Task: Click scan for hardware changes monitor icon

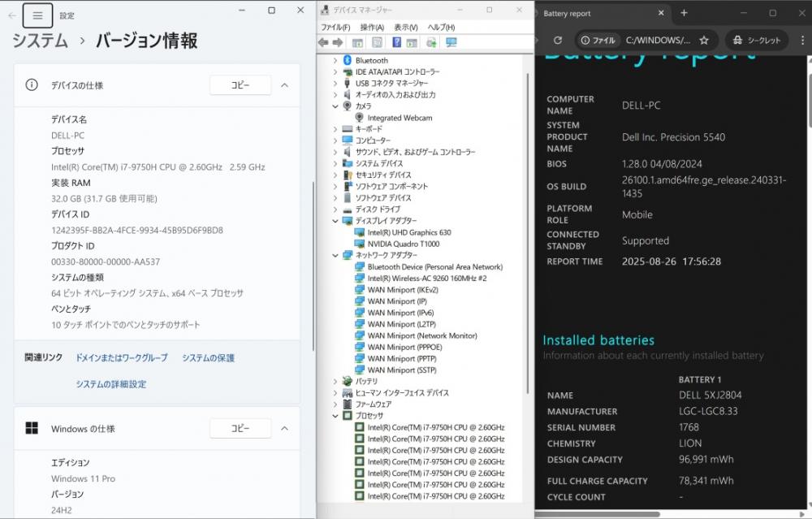Action: pyautogui.click(x=451, y=42)
